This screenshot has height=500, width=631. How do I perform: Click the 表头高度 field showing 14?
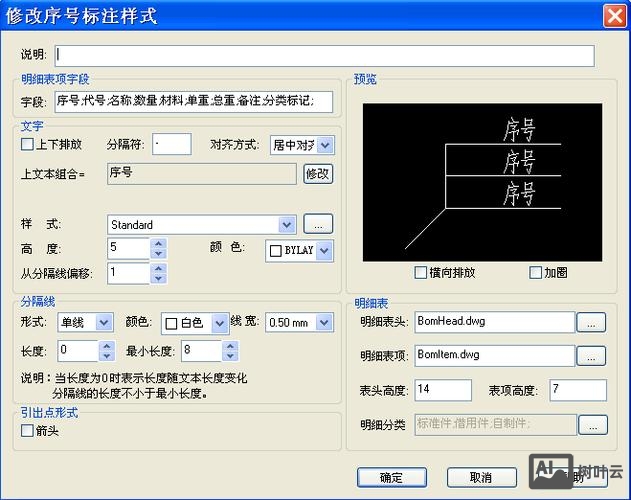point(443,390)
